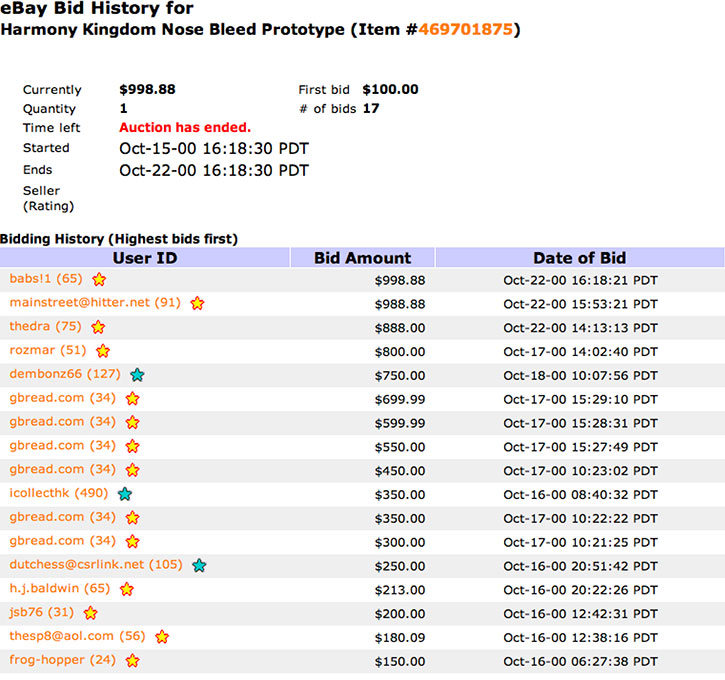Image resolution: width=725 pixels, height=680 pixels.
Task: Open item number 469701875 link
Action: 466,30
